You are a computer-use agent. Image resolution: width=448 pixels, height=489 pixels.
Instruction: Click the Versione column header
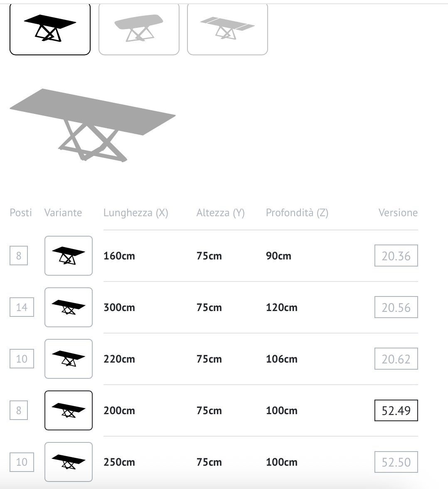[398, 213]
